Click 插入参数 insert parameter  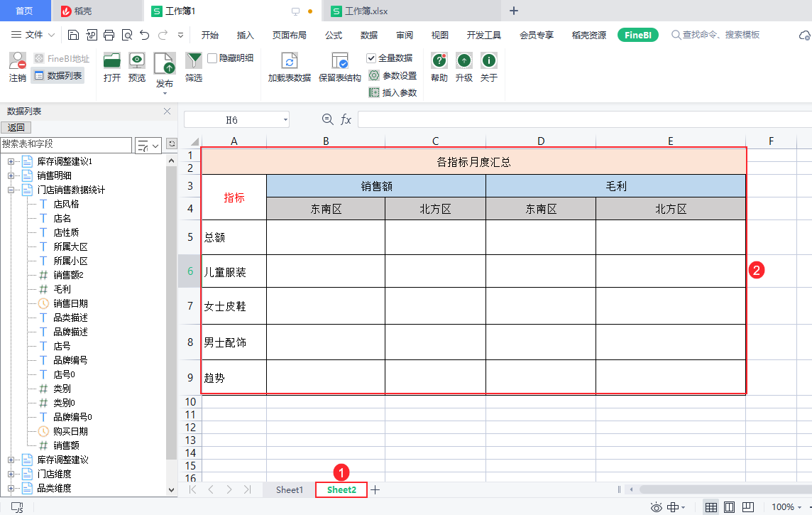(x=393, y=93)
